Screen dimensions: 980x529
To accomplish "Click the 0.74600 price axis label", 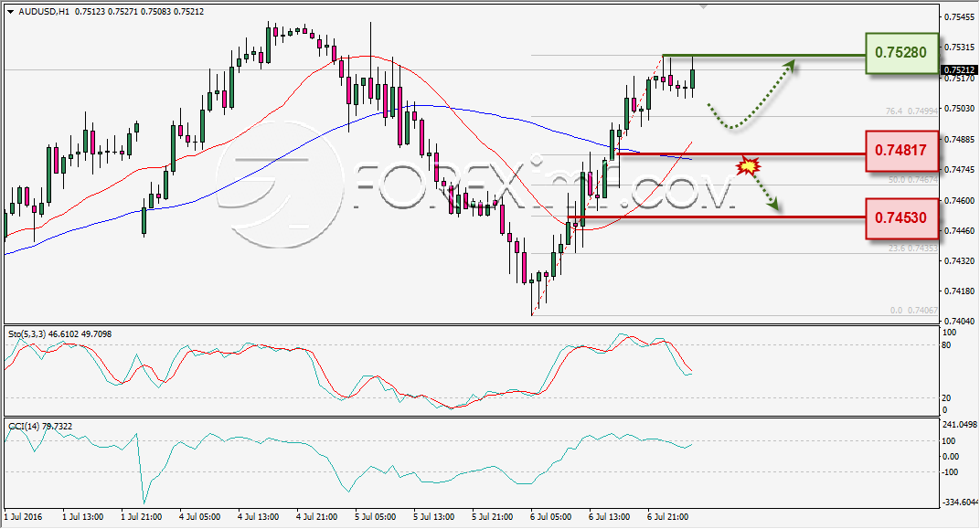I will coord(959,200).
